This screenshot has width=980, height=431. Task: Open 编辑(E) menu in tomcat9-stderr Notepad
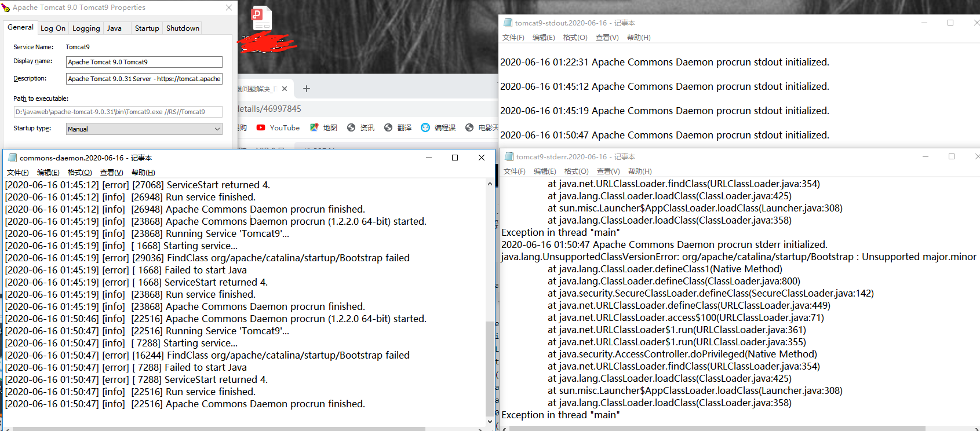point(545,171)
